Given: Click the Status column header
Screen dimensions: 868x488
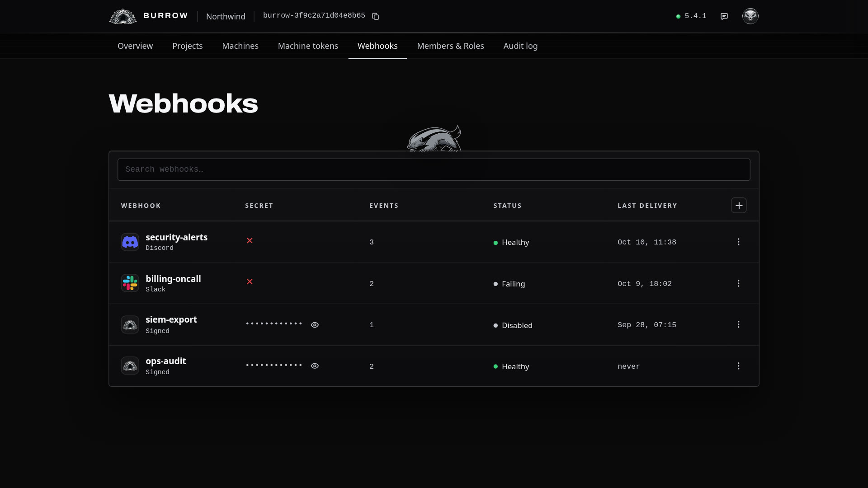Looking at the screenshot, I should [507, 206].
